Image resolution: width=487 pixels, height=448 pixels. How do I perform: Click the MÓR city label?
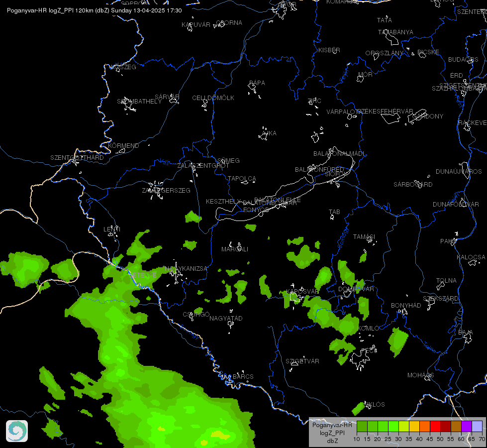pos(365,75)
